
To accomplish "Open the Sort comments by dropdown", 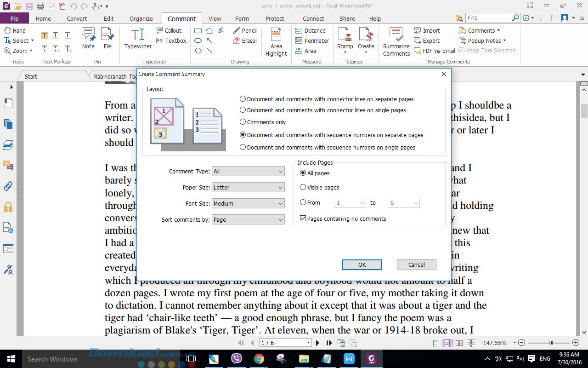I will [248, 219].
